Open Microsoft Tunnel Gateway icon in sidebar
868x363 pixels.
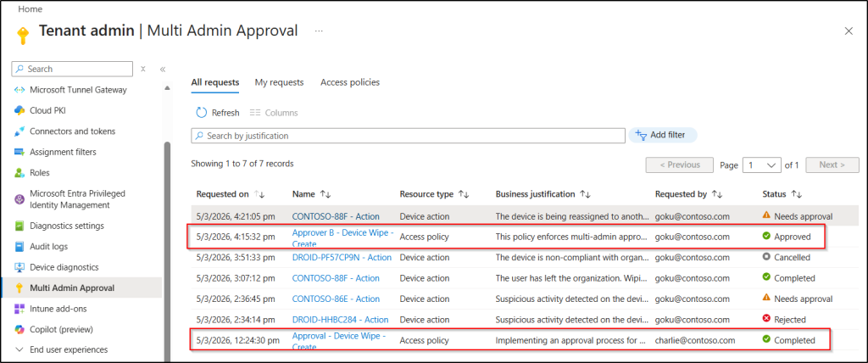pos(19,90)
